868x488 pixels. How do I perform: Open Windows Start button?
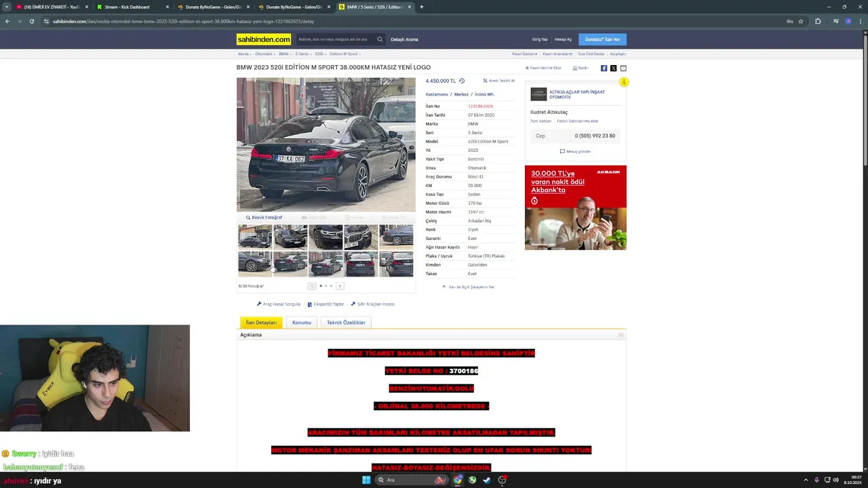click(x=366, y=480)
